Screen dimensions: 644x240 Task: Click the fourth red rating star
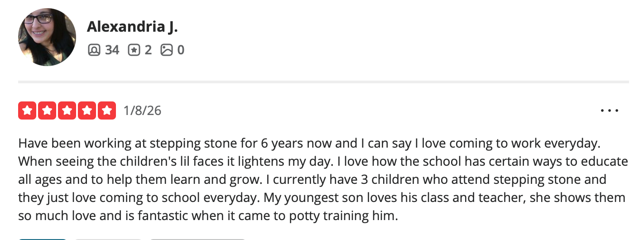click(x=87, y=110)
